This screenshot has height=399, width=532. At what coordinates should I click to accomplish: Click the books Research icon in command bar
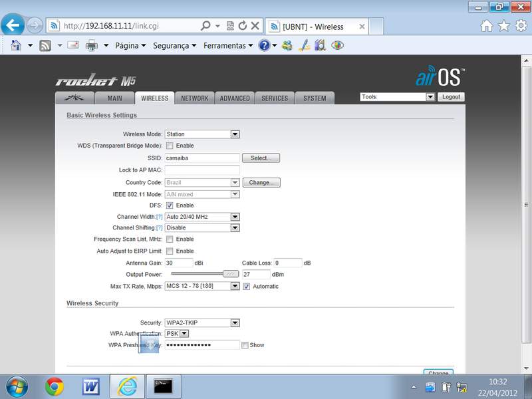(320, 45)
